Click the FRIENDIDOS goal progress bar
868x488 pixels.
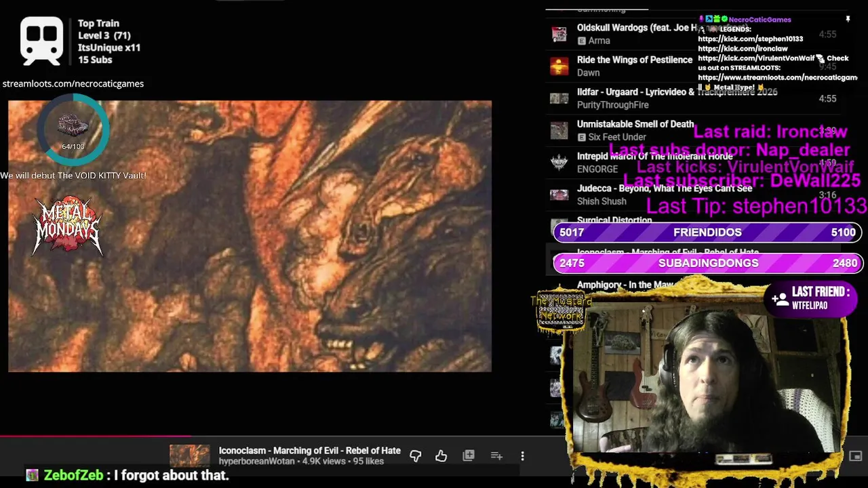click(707, 232)
